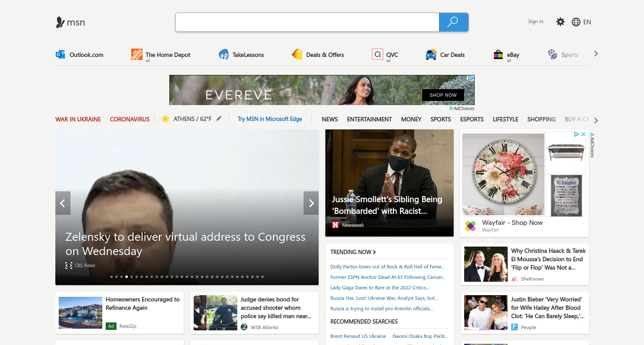Open Russia Has 'Lost' Ukraine War story

[384, 298]
